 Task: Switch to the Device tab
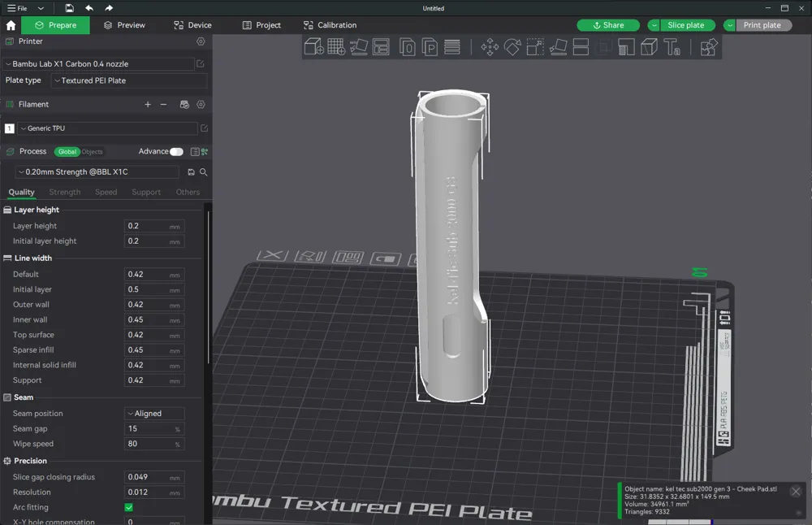click(x=192, y=25)
